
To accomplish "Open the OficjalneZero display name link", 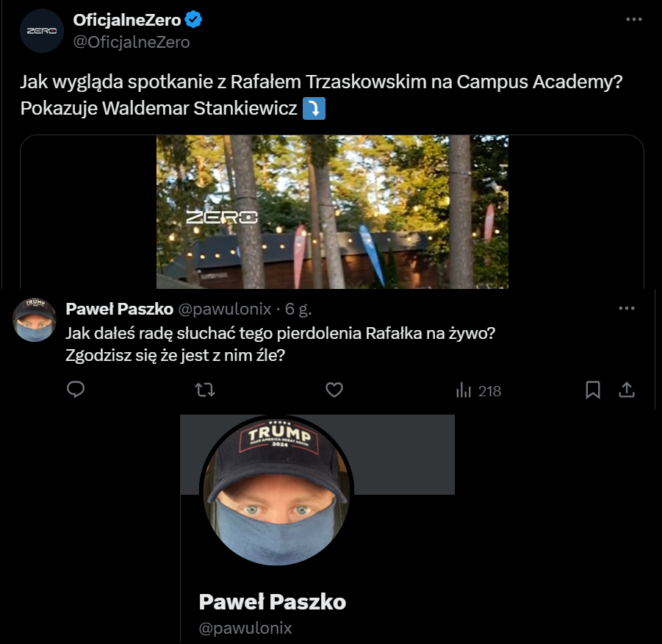I will click(126, 20).
